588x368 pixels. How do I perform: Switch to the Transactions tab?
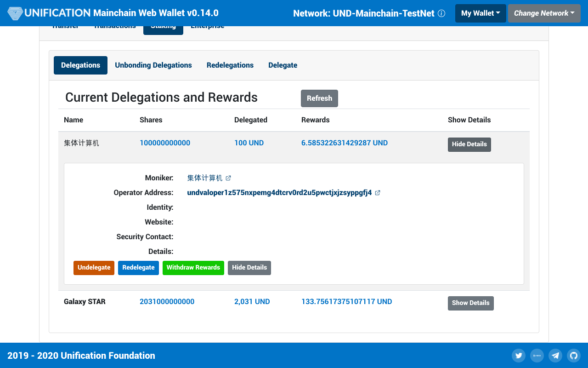click(x=115, y=26)
